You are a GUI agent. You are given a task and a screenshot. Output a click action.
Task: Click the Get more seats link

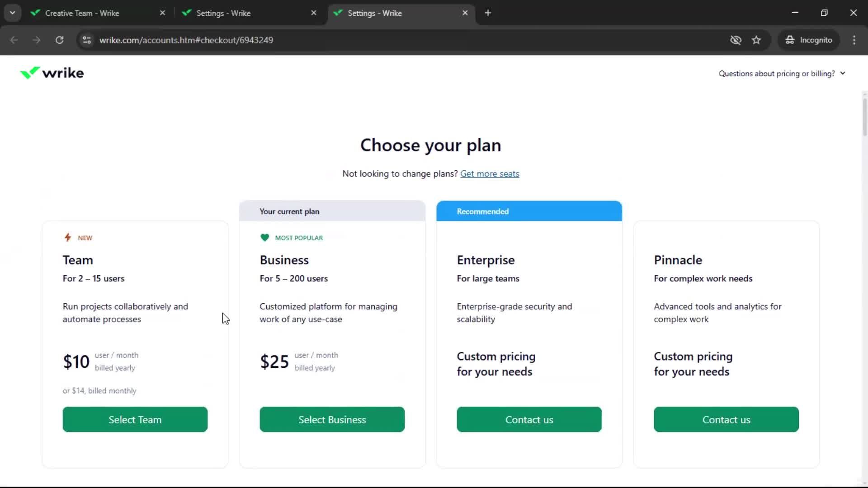coord(490,174)
